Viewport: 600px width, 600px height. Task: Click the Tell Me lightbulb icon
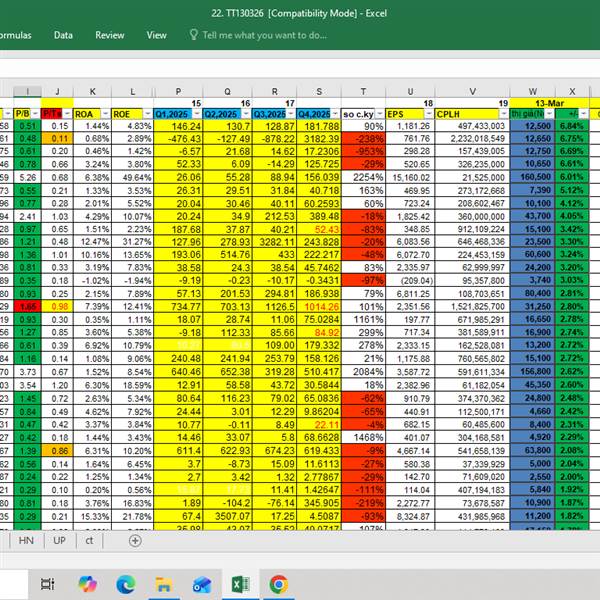pos(194,35)
